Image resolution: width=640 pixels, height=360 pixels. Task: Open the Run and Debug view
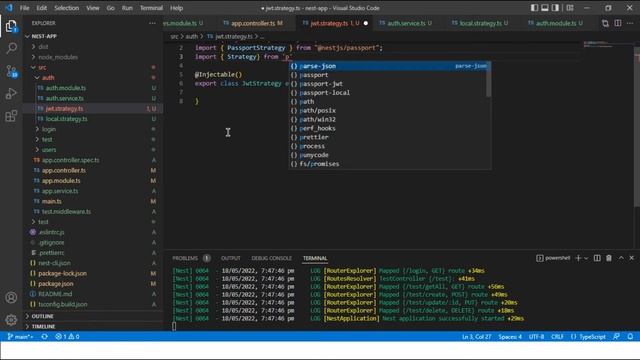(11, 93)
